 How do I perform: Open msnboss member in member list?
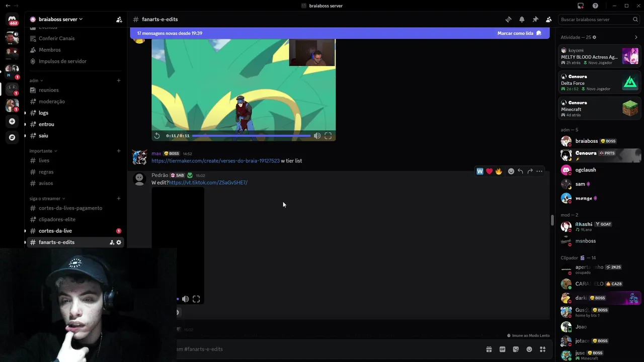pos(600,241)
